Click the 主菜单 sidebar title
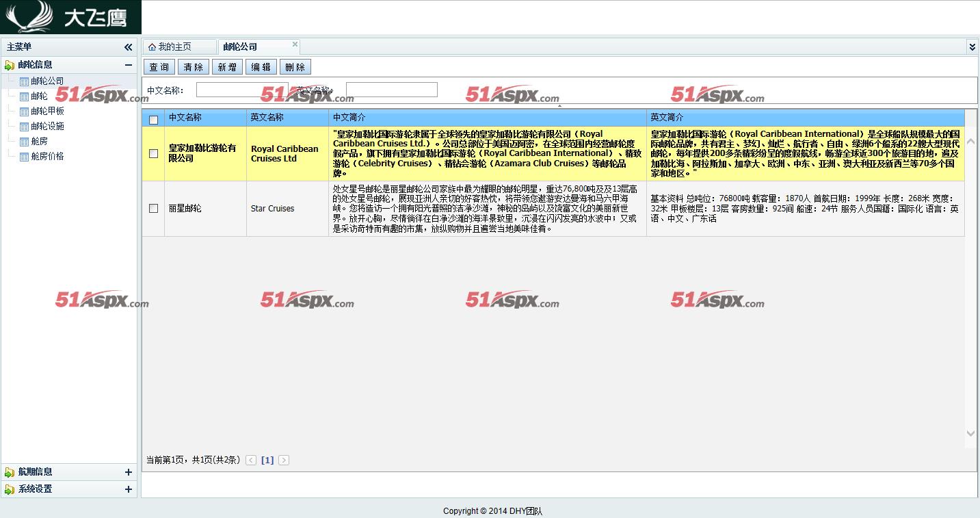 (x=19, y=47)
